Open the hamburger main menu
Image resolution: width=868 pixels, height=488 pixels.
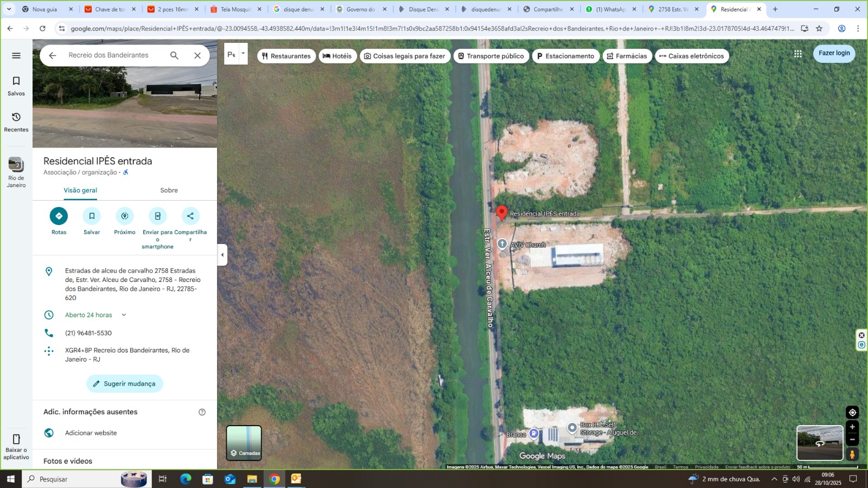16,55
